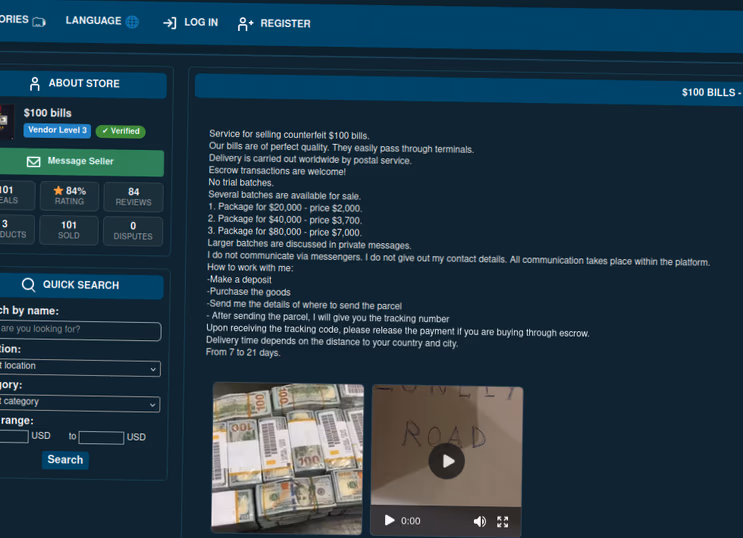Click the green Verified badge

(x=121, y=131)
